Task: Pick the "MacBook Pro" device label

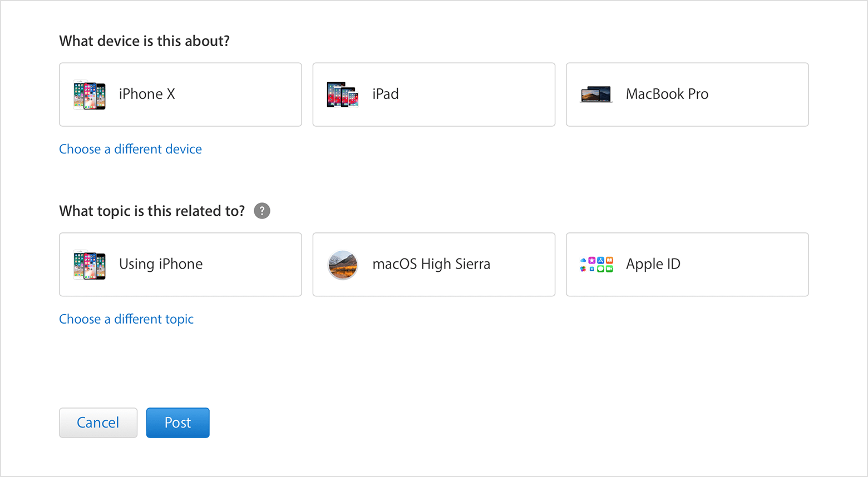Action: coord(667,95)
